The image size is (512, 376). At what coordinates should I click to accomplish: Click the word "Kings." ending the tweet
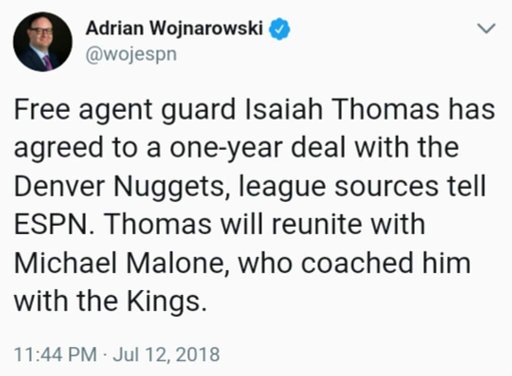[166, 302]
